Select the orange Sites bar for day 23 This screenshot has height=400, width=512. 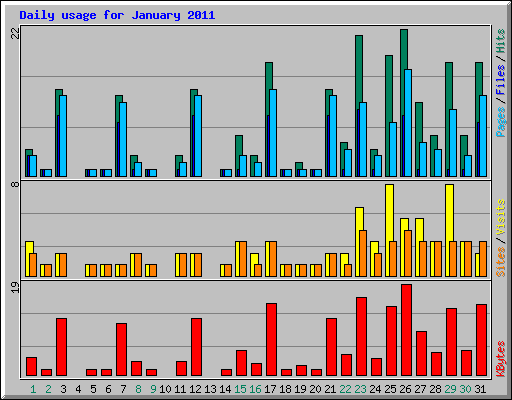click(363, 253)
